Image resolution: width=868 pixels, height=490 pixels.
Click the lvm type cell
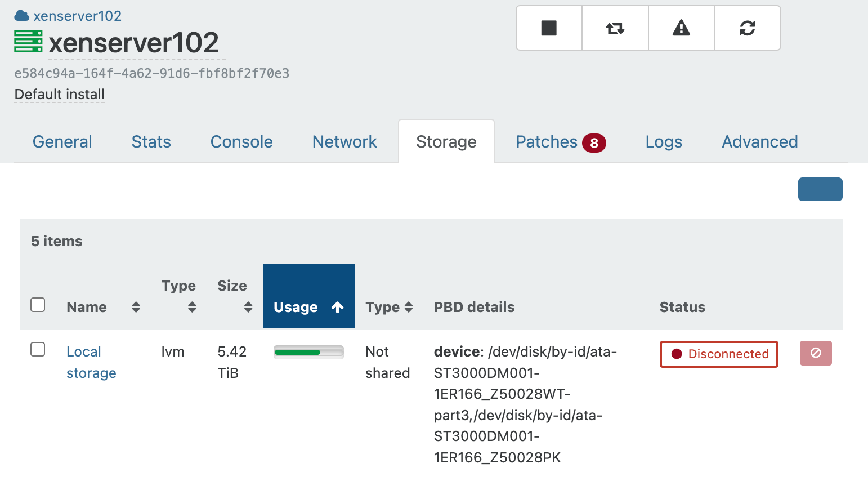point(173,351)
